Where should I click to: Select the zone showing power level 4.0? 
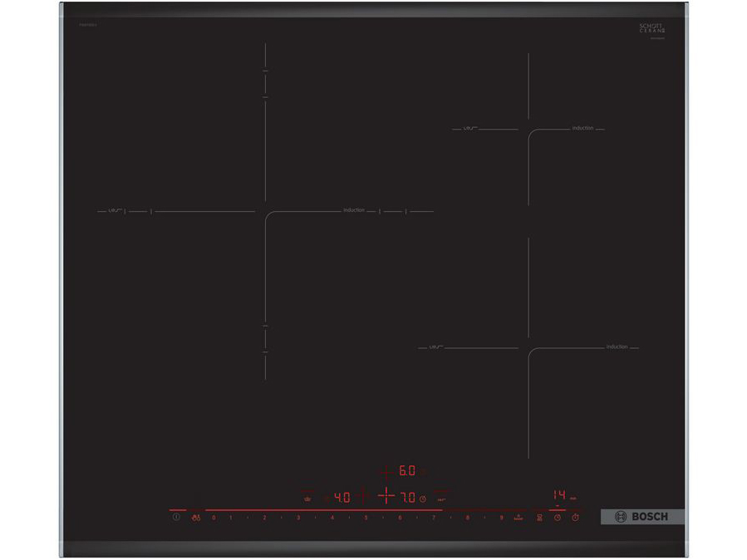point(342,498)
